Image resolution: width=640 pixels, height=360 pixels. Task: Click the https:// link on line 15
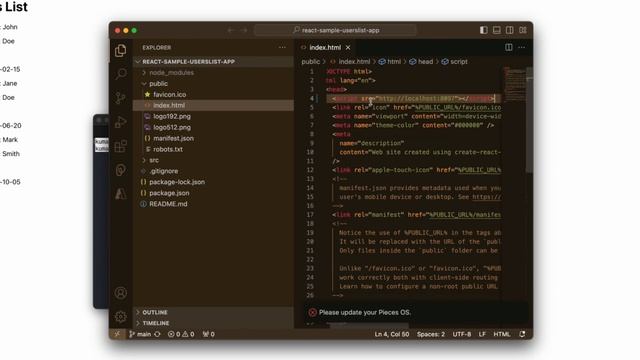(487, 197)
